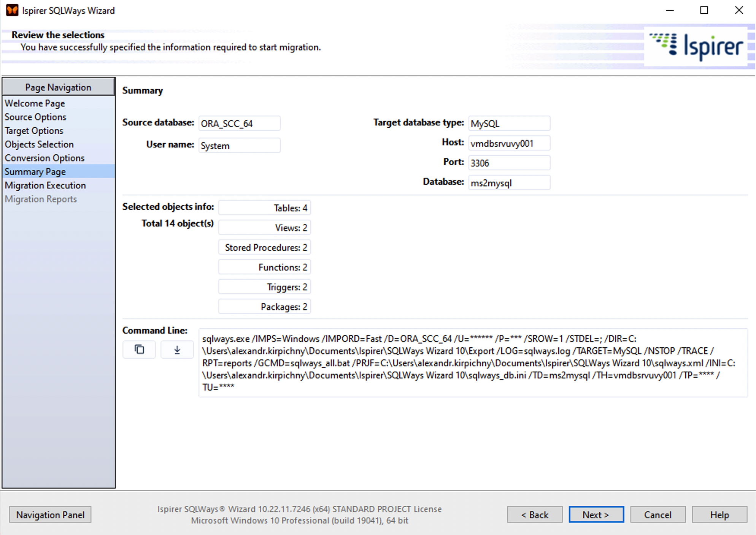Click the Ispirer logo in the header
The image size is (756, 535).
pos(697,46)
